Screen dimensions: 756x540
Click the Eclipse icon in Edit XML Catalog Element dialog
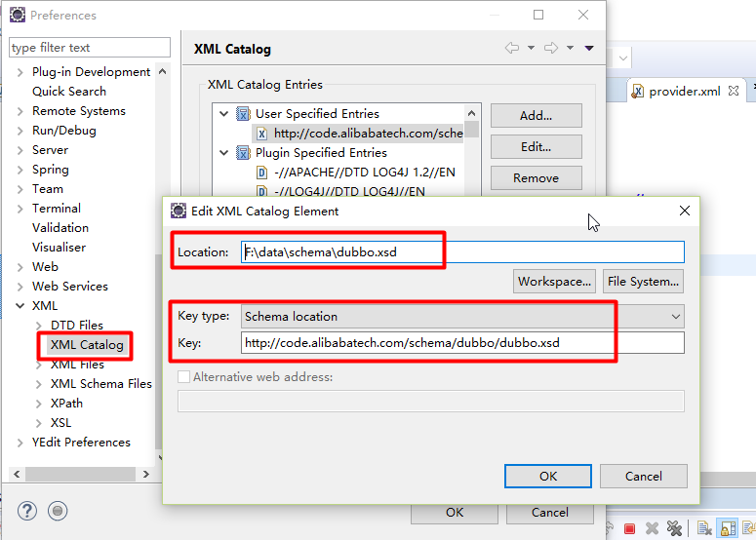click(179, 211)
